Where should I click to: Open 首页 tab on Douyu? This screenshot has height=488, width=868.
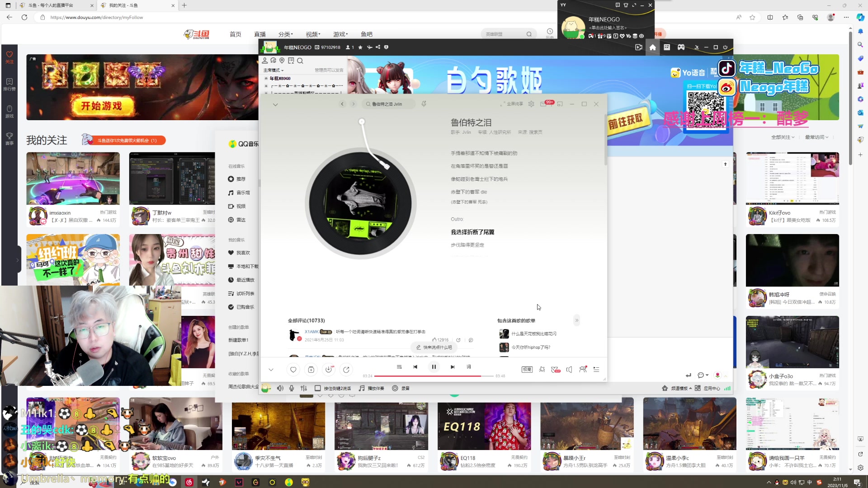[x=235, y=34]
